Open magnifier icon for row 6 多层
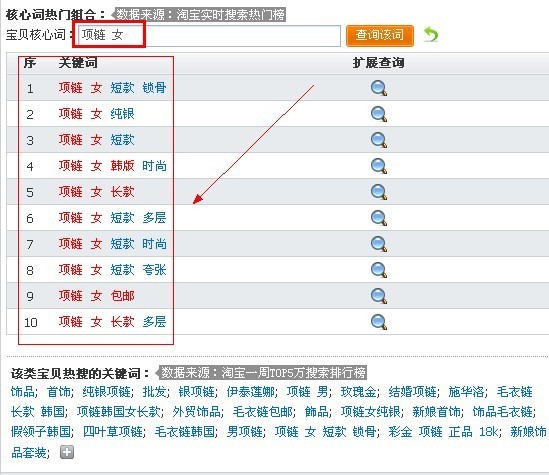Image resolution: width=549 pixels, height=475 pixels. click(379, 218)
